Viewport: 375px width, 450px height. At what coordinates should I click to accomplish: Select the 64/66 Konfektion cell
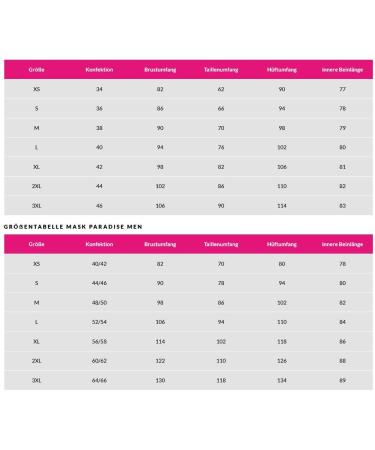[x=99, y=380]
